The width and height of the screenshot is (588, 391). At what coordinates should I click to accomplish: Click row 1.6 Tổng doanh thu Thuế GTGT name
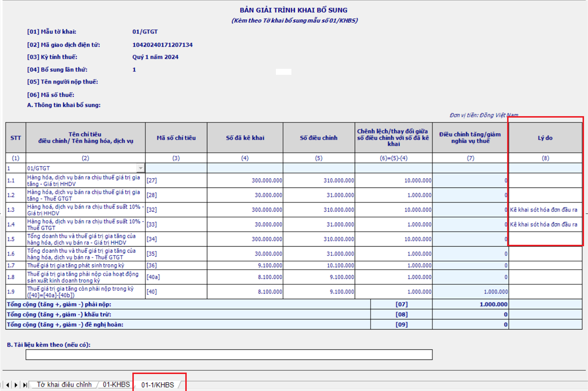click(81, 254)
